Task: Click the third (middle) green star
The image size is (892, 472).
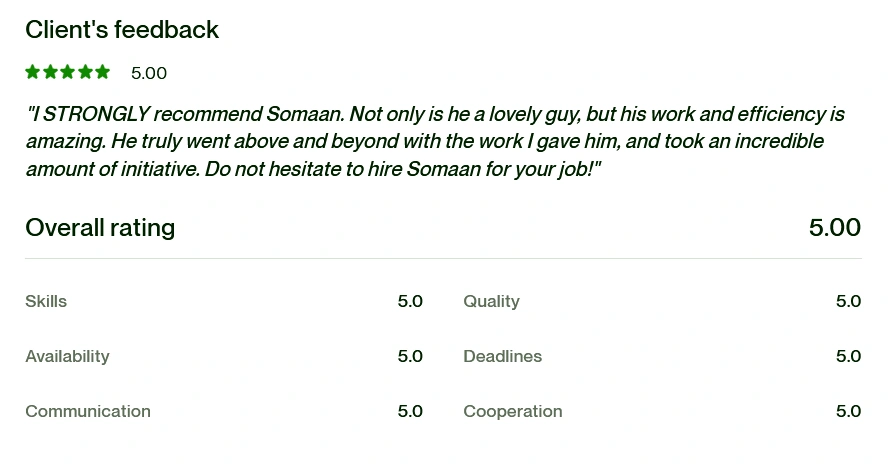Action: (x=67, y=72)
